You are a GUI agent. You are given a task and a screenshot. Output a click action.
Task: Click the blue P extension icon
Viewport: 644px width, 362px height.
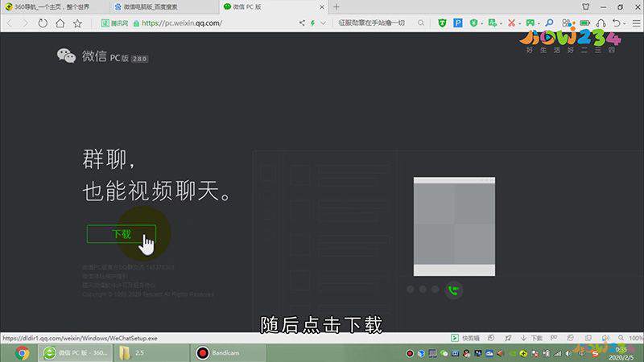(457, 23)
